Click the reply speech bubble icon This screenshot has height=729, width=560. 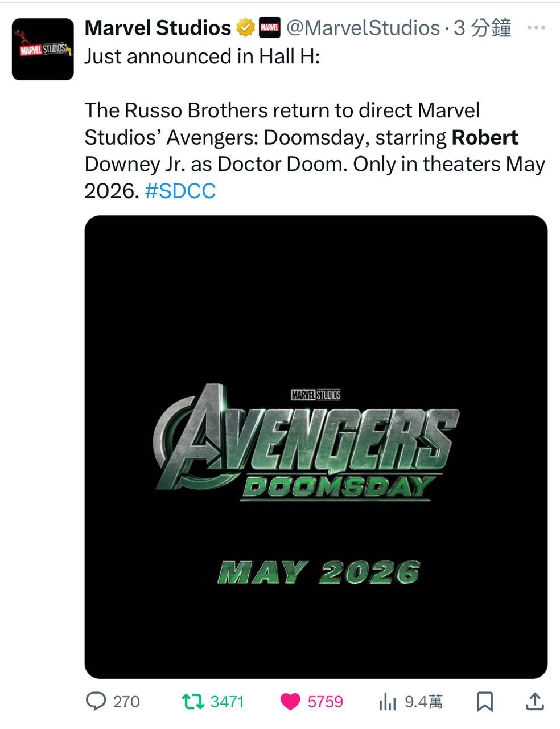click(95, 701)
